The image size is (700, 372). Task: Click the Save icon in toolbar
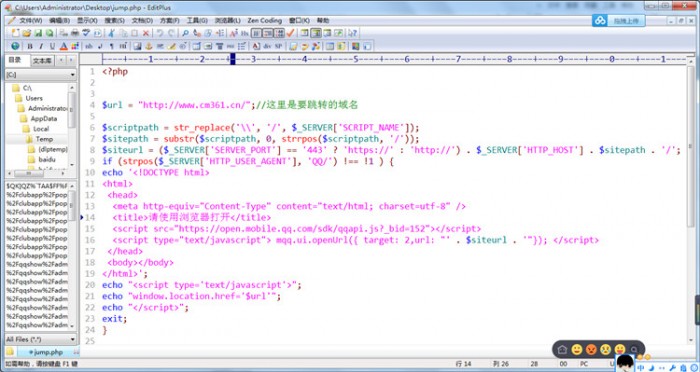click(38, 33)
